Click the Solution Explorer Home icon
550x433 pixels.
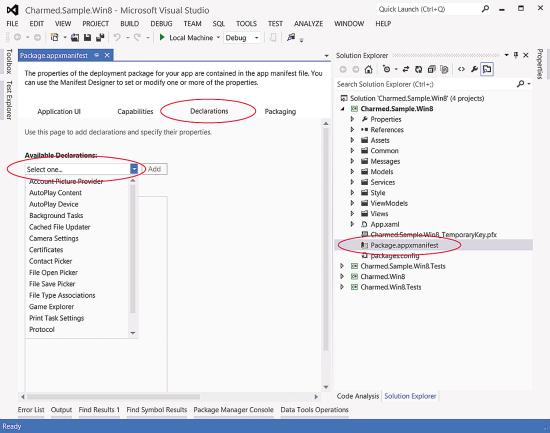(x=368, y=69)
